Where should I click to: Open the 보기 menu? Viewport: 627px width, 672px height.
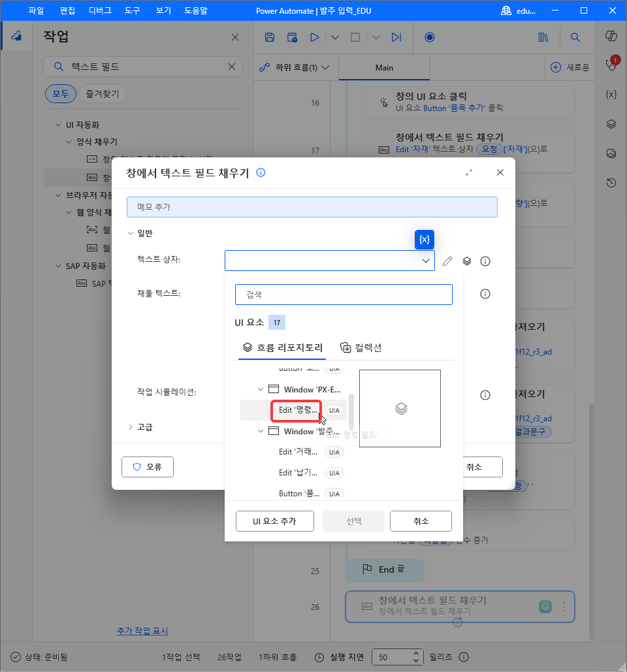pos(163,10)
